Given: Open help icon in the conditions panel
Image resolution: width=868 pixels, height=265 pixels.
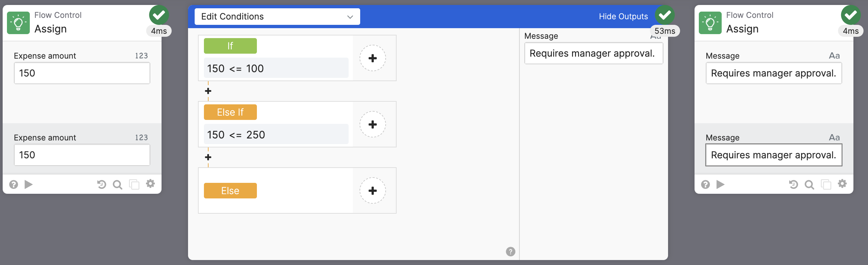Looking at the screenshot, I should 510,251.
